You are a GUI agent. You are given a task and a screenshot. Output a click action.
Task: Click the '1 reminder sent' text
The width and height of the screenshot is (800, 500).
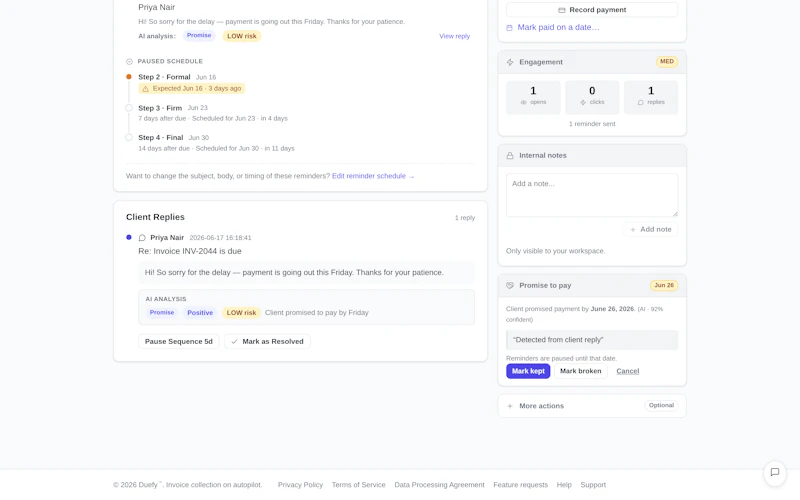(592, 124)
